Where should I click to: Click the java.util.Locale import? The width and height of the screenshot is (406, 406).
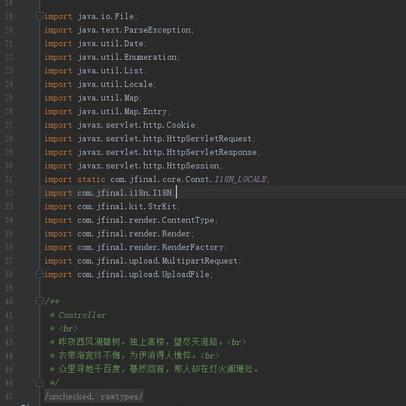point(100,84)
